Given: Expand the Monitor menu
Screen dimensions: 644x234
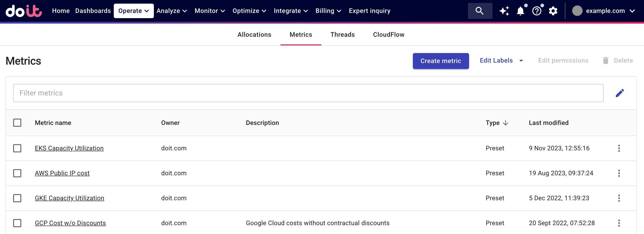Looking at the screenshot, I should 210,11.
